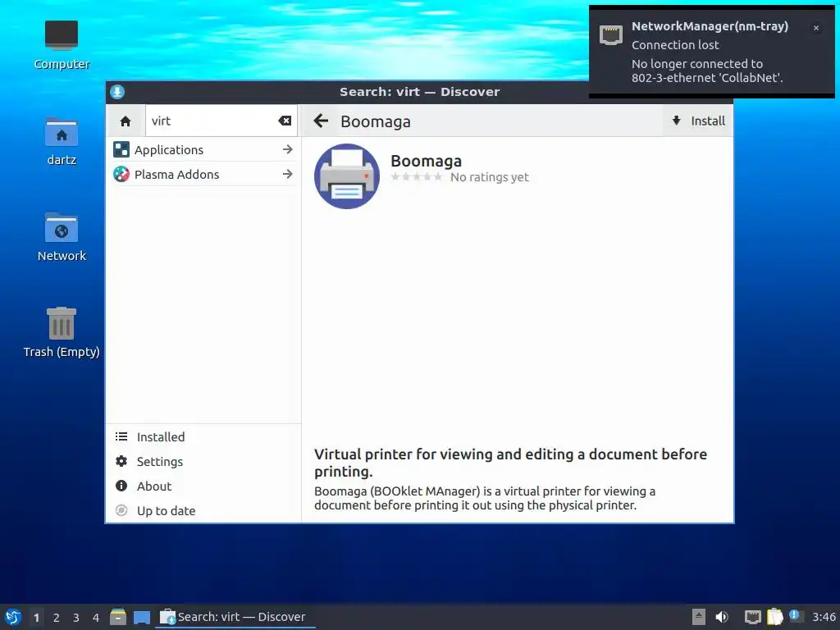The image size is (840, 630).
Task: Click the Up to date refresh icon
Action: [x=121, y=510]
